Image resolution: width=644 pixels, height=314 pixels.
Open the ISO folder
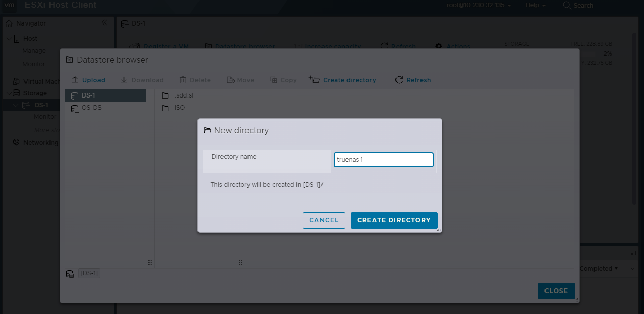point(165,108)
